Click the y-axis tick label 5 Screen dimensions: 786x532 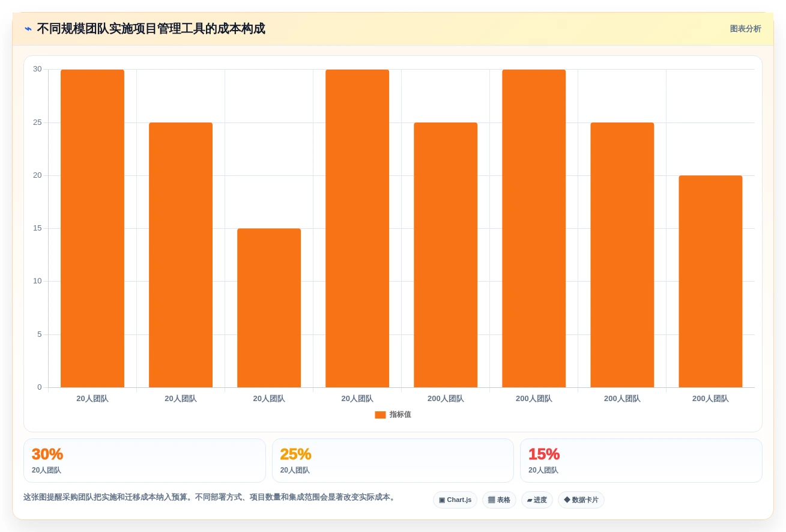pyautogui.click(x=40, y=334)
